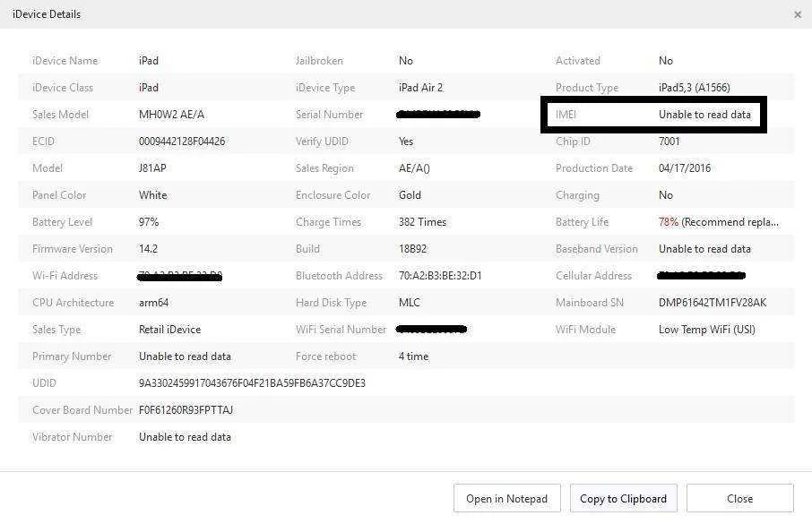This screenshot has height=524, width=812.
Task: Select the Enclosure Color value Gold
Action: (x=410, y=195)
